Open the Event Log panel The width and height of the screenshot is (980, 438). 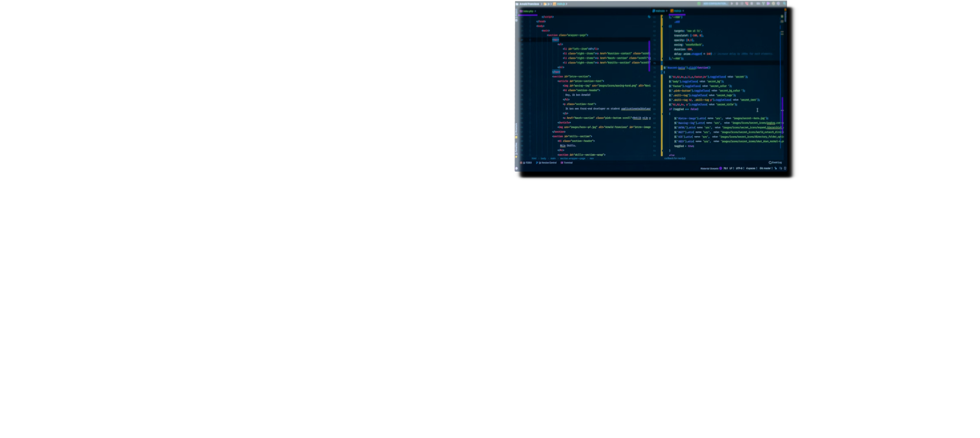tap(775, 163)
